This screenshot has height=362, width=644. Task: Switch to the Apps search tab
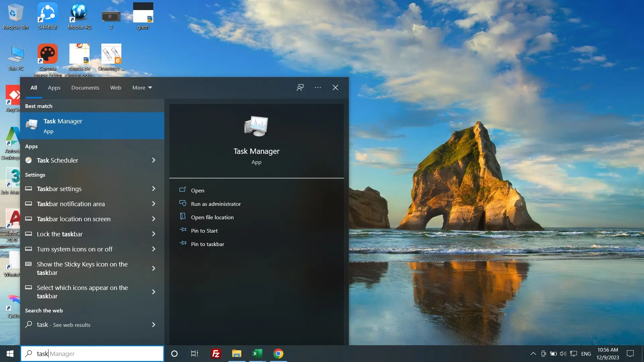point(54,87)
